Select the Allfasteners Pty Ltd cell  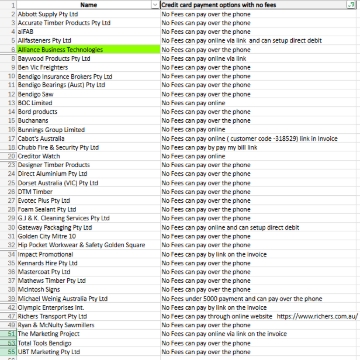(88, 41)
